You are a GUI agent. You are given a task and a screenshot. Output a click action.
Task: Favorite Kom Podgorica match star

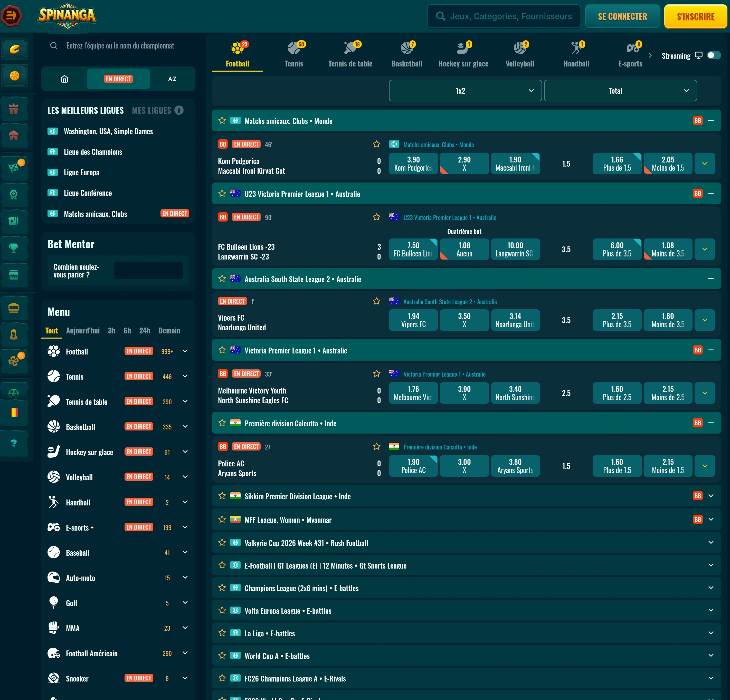[376, 144]
